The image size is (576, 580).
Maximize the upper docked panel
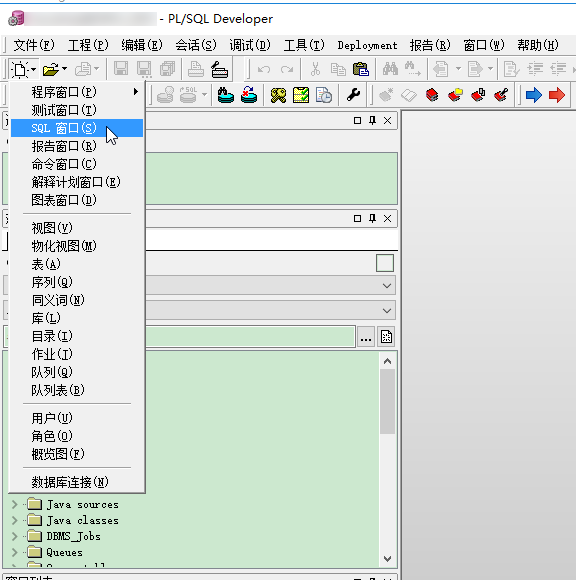[357, 121]
